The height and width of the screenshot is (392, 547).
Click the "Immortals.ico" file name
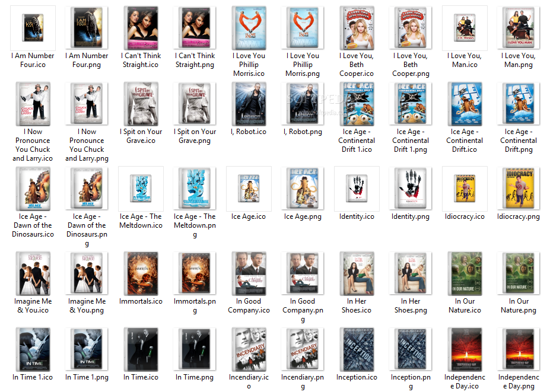[x=141, y=301]
